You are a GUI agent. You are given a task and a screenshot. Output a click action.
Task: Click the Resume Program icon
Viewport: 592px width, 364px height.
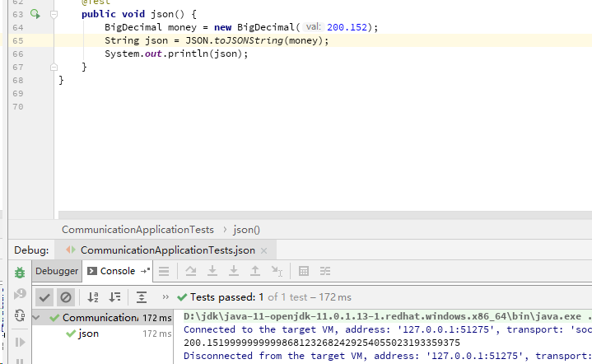coord(20,342)
